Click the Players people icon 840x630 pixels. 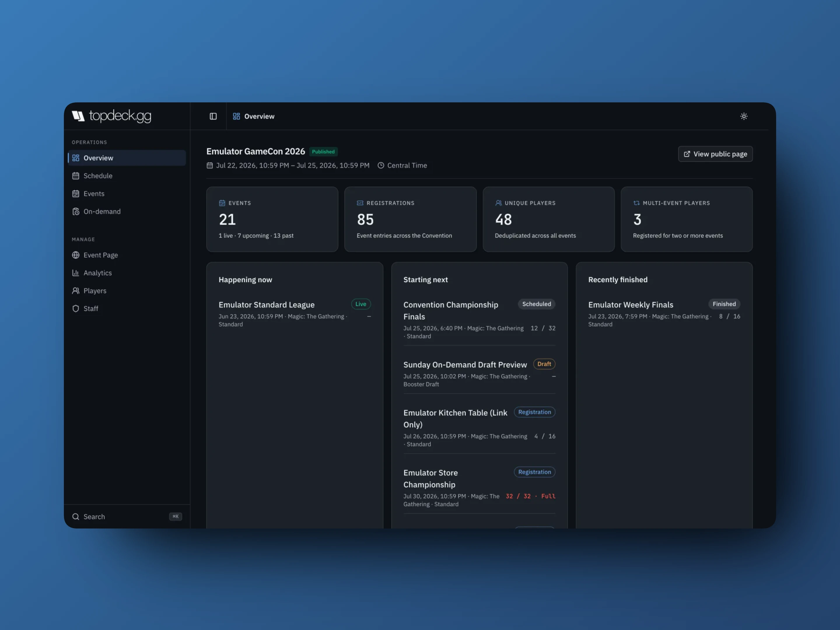pos(76,291)
